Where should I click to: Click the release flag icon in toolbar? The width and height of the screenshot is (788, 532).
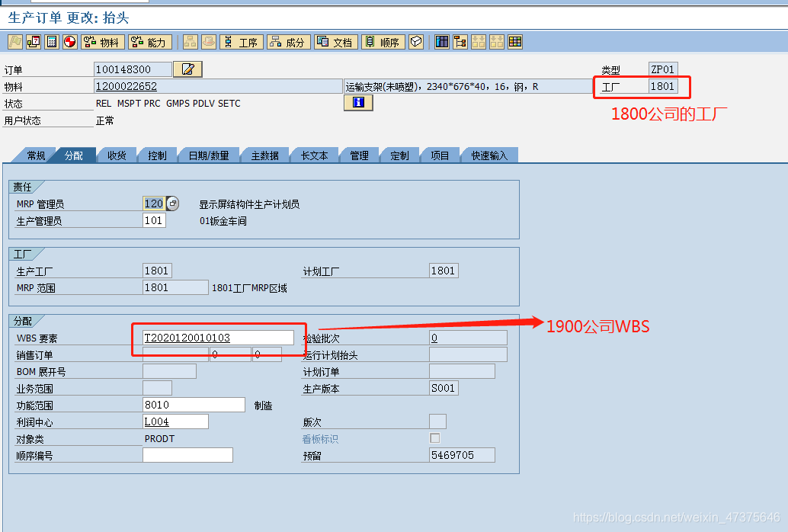[x=15, y=42]
